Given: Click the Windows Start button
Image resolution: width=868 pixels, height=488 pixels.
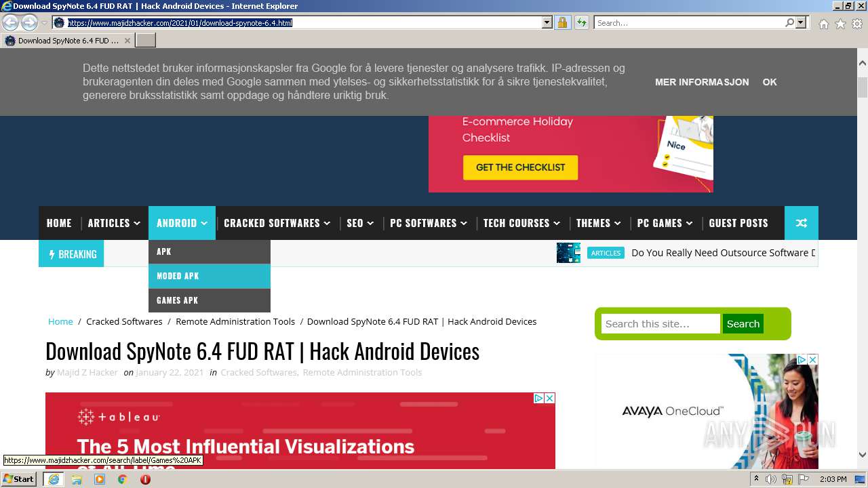Looking at the screenshot, I should click(19, 479).
